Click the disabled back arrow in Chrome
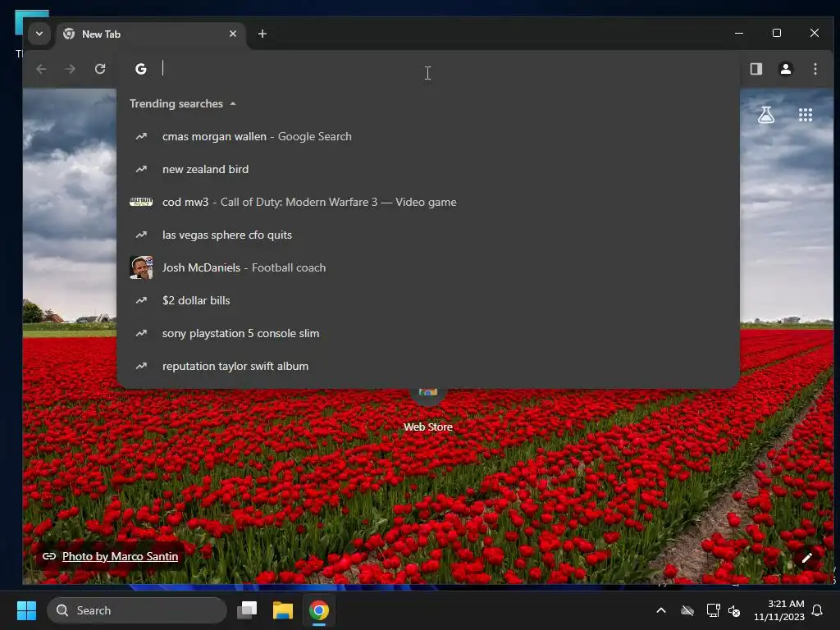The height and width of the screenshot is (630, 840). click(x=41, y=69)
